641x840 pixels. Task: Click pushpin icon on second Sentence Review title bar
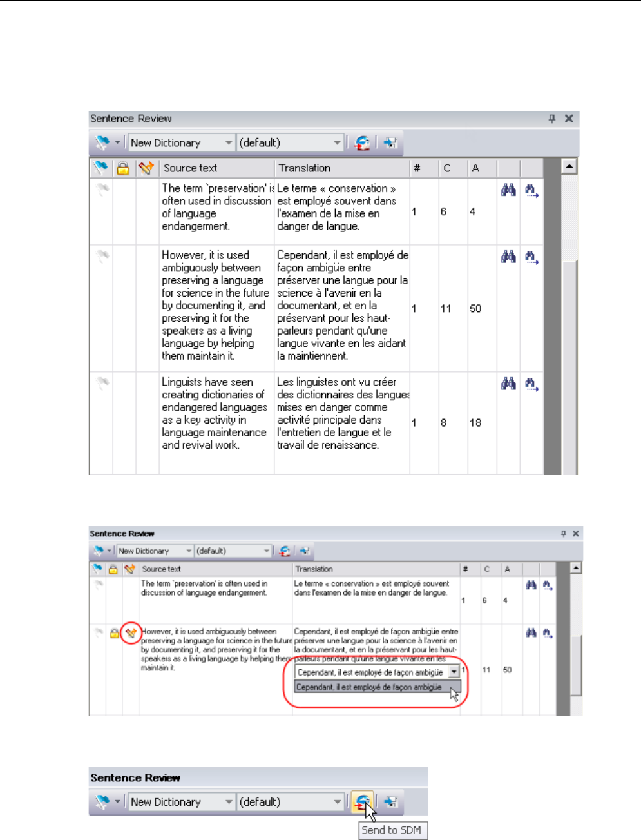click(564, 534)
